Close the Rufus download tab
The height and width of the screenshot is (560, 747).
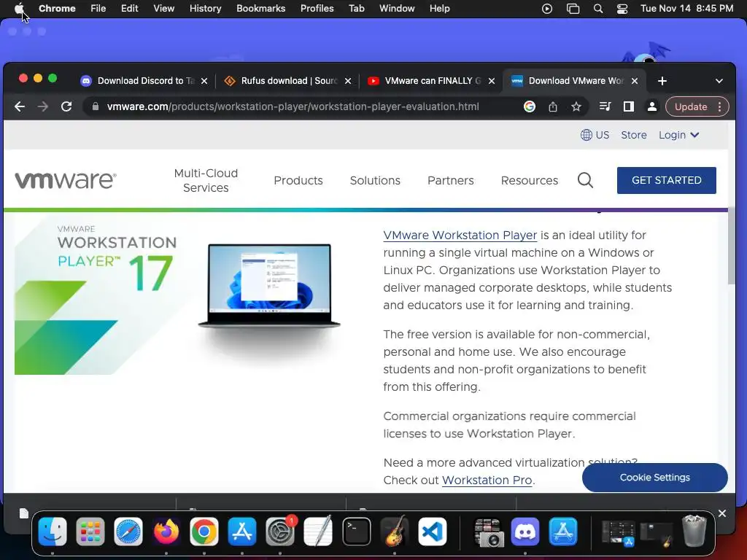[x=348, y=81]
